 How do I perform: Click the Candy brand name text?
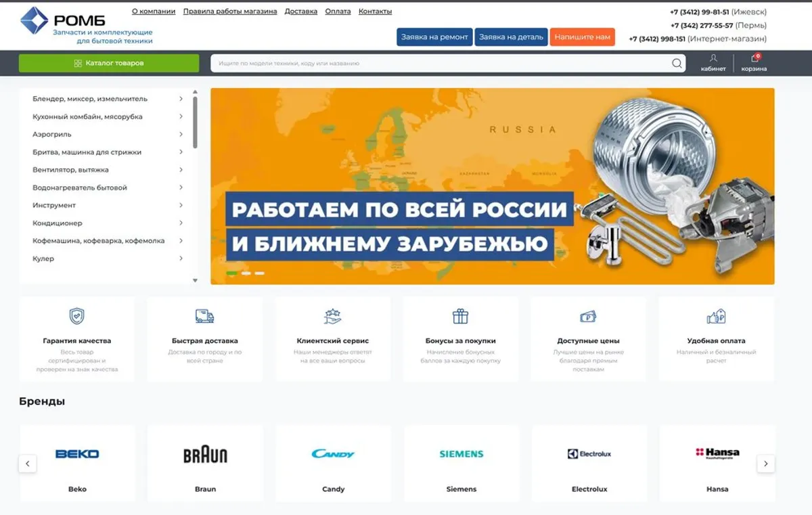coord(333,489)
